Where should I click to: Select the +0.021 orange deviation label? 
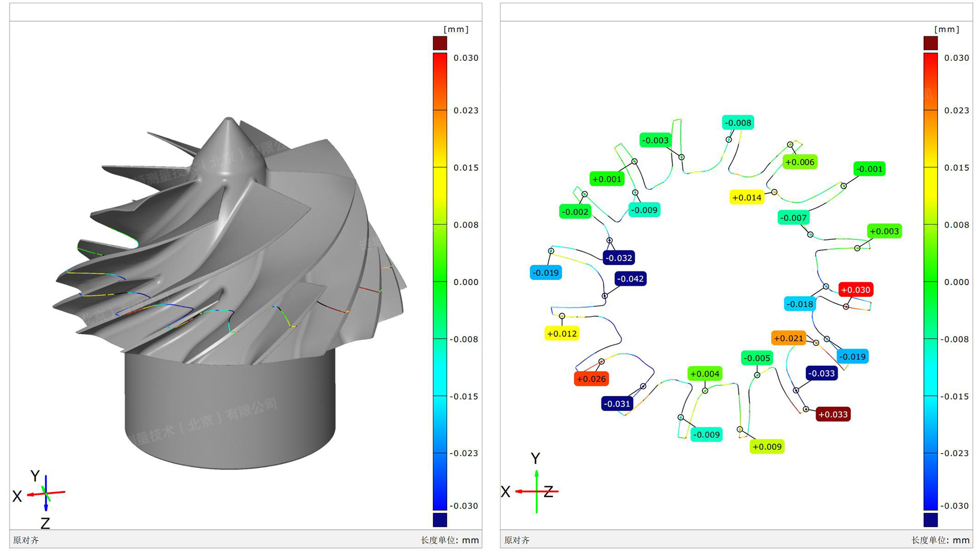point(789,338)
